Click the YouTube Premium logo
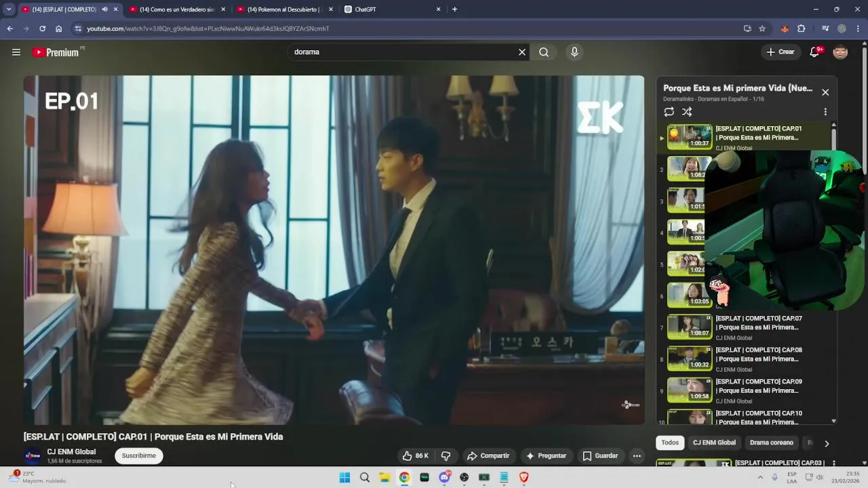This screenshot has height=488, width=868. point(56,52)
